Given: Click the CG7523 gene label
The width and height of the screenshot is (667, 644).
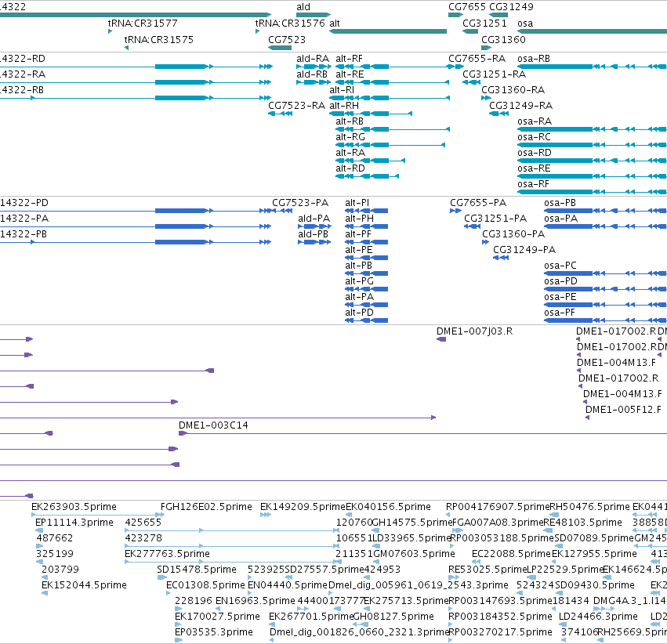Looking at the screenshot, I should click(x=287, y=39).
